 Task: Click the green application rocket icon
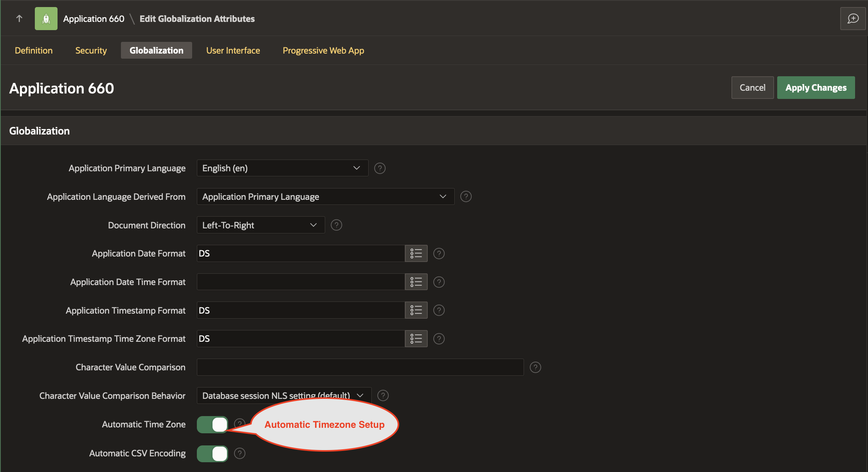click(x=46, y=18)
